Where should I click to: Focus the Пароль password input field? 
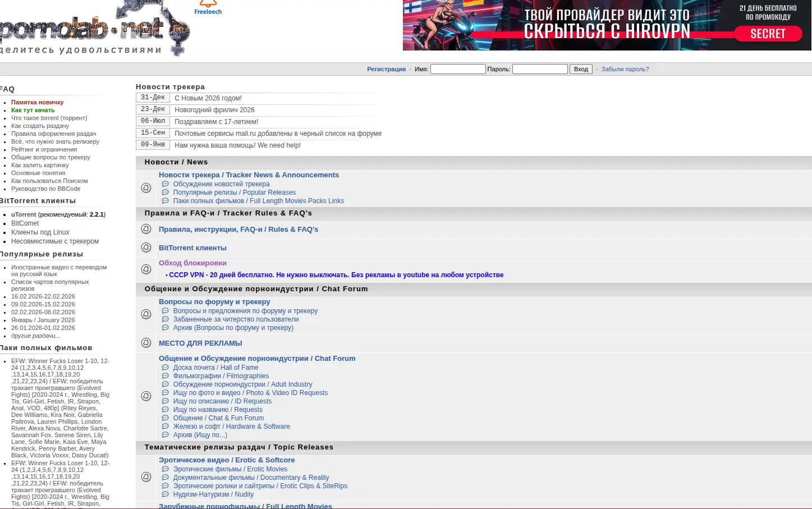(x=539, y=69)
